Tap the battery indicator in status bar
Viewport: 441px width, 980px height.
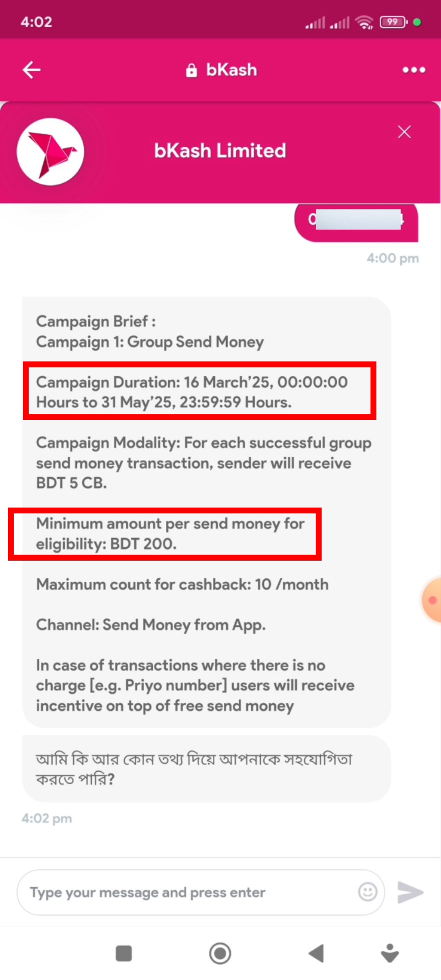(393, 22)
